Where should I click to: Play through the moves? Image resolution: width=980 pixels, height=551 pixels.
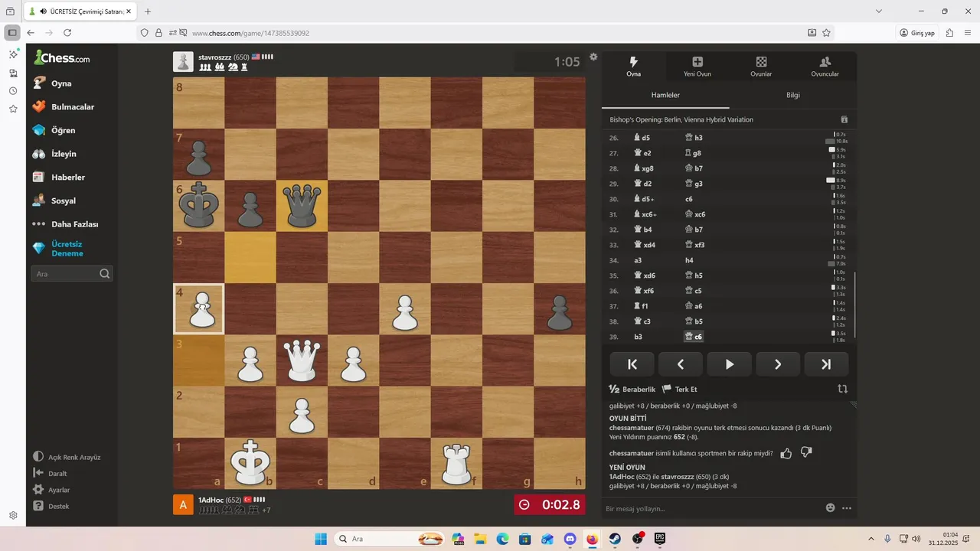[729, 364]
